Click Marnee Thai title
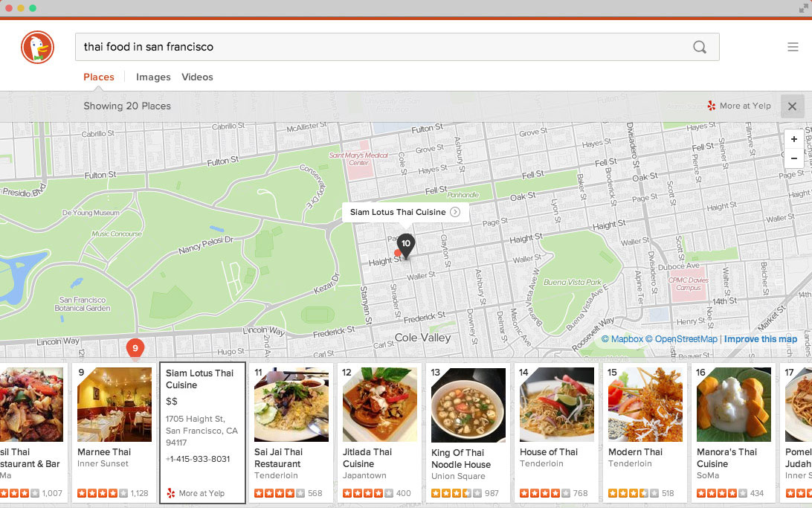 click(104, 452)
